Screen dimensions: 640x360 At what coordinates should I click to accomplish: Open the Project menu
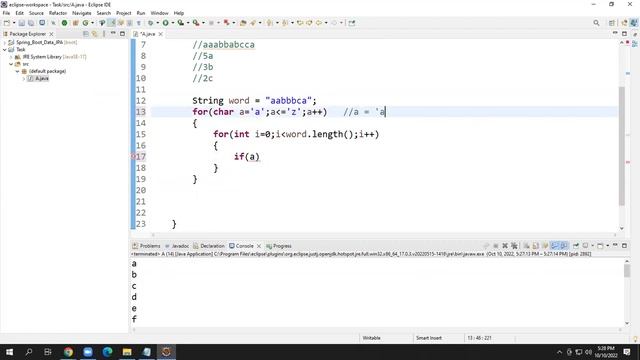123,13
